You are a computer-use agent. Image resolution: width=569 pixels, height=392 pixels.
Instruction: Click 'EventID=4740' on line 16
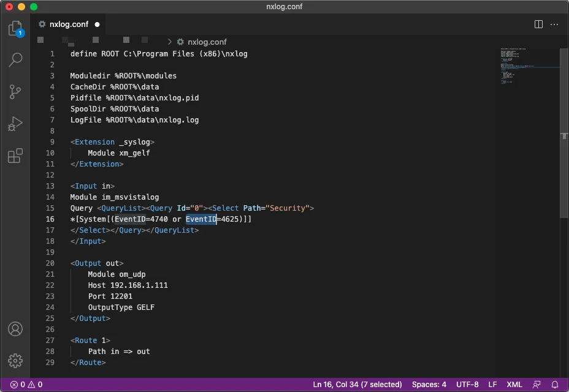pyautogui.click(x=141, y=219)
